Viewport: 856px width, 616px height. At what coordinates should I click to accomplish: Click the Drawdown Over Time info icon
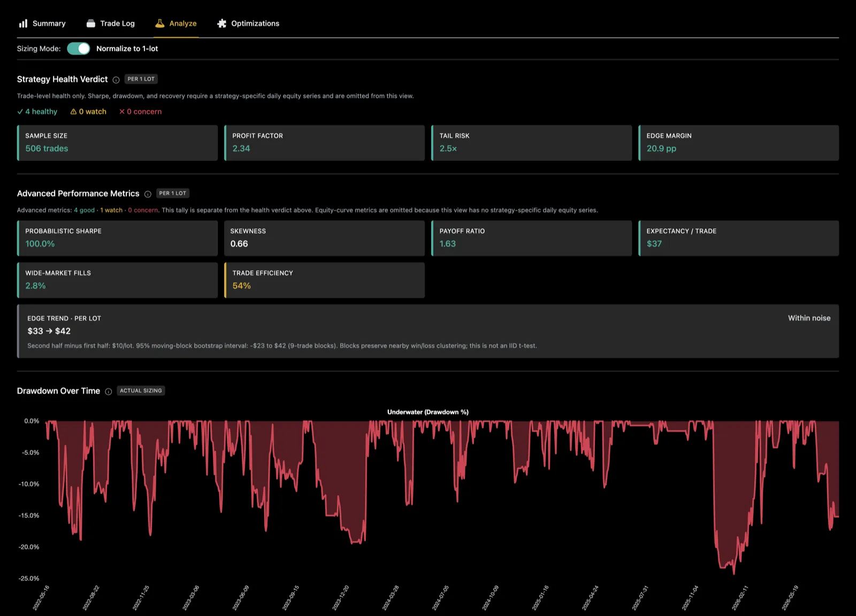tap(109, 391)
